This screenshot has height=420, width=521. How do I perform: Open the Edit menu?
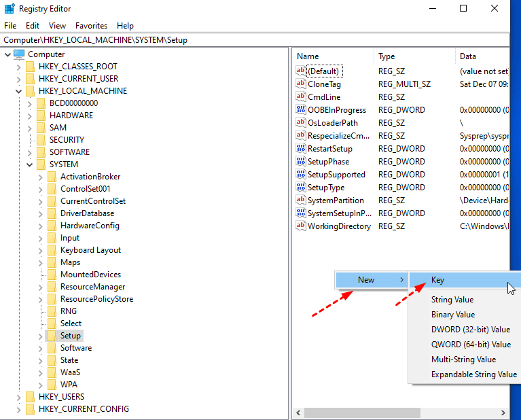coord(33,26)
